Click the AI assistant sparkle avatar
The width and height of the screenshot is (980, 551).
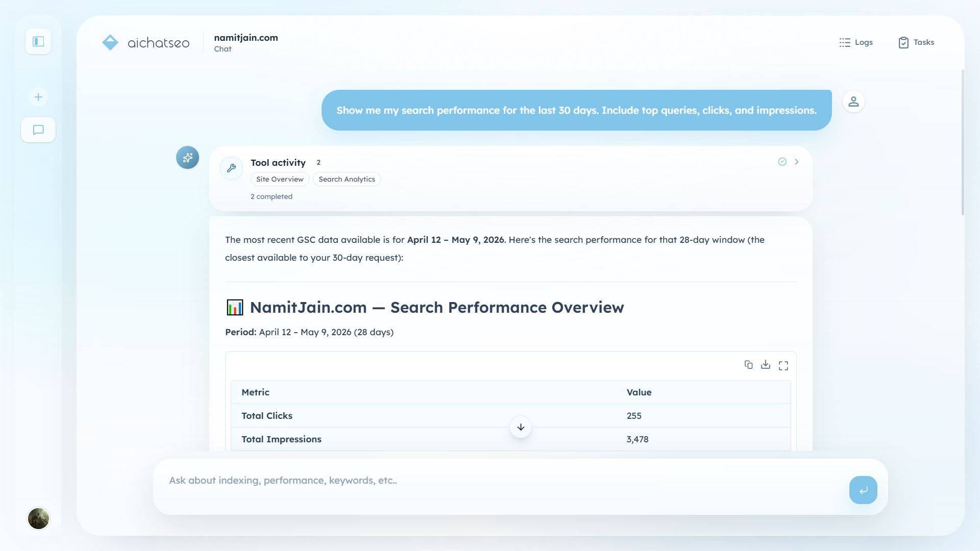(187, 157)
